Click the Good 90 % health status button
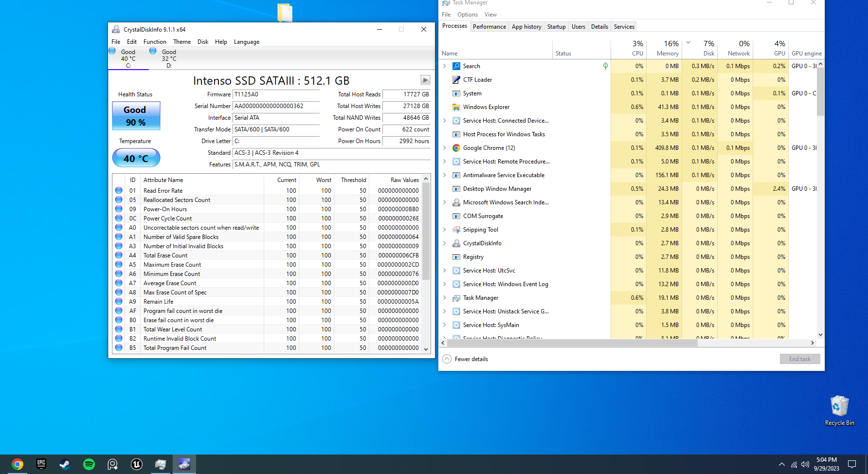This screenshot has width=868, height=474. coord(136,116)
